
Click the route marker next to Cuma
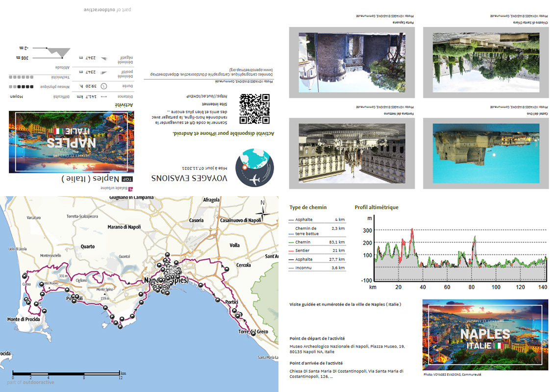pyautogui.click(x=25, y=276)
